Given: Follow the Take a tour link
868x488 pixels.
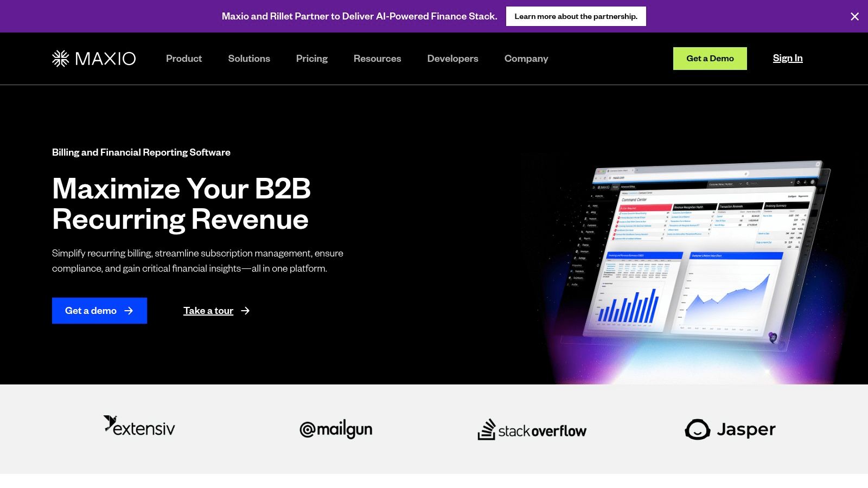Looking at the screenshot, I should coord(208,311).
